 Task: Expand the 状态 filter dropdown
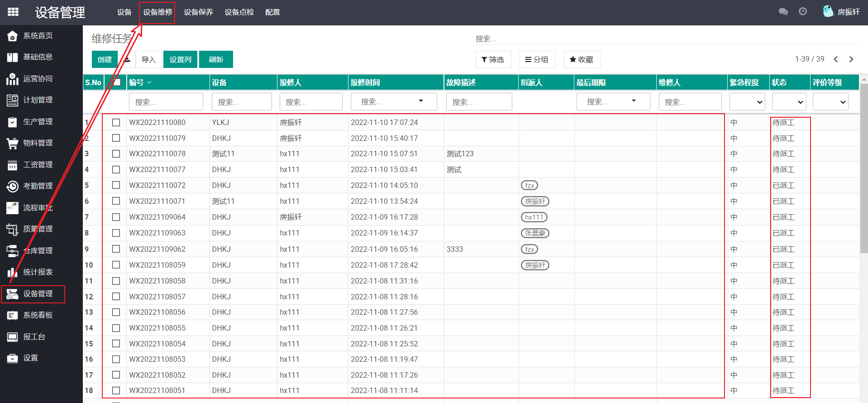coord(790,102)
